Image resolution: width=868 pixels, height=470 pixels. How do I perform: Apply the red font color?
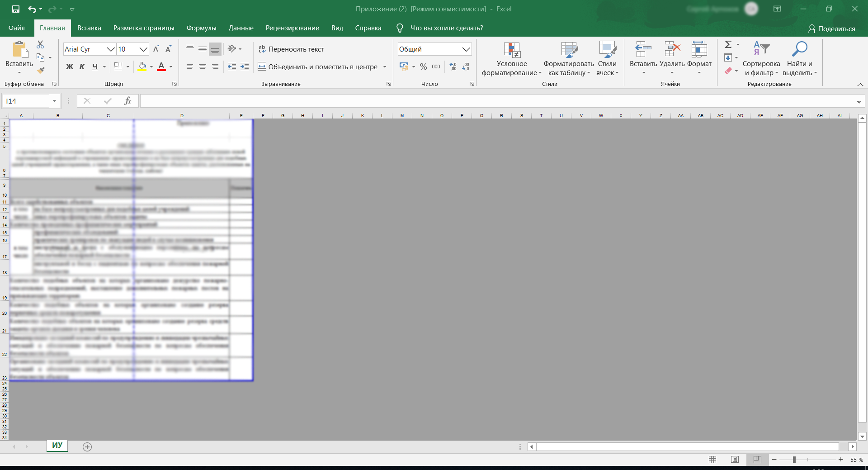[x=161, y=66]
